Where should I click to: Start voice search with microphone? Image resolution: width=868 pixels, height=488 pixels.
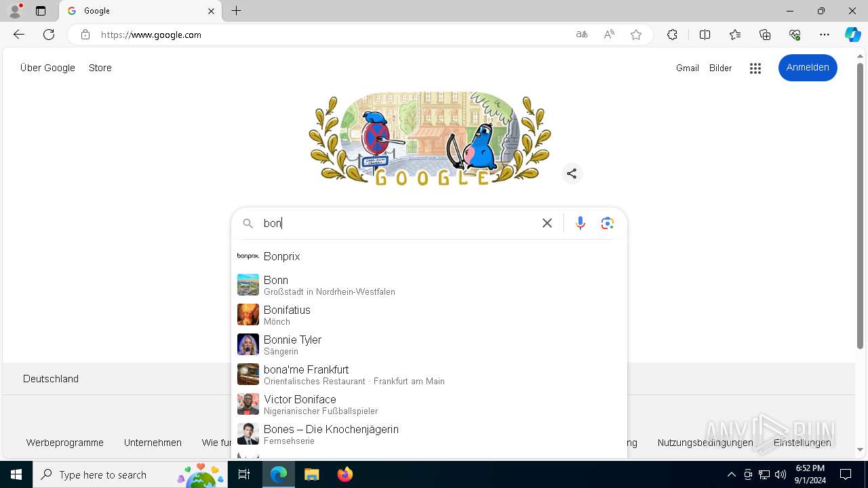tap(580, 223)
